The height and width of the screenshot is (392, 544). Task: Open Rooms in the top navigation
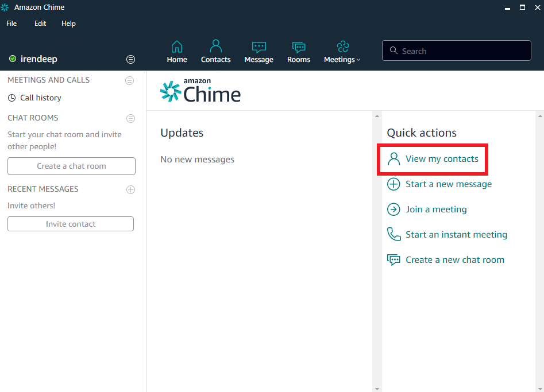point(299,52)
